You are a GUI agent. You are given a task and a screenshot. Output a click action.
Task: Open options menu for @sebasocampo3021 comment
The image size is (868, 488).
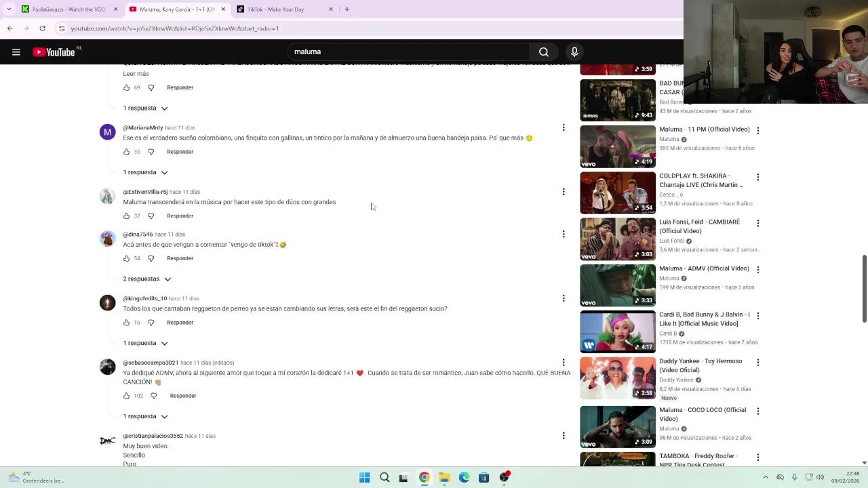pos(563,363)
